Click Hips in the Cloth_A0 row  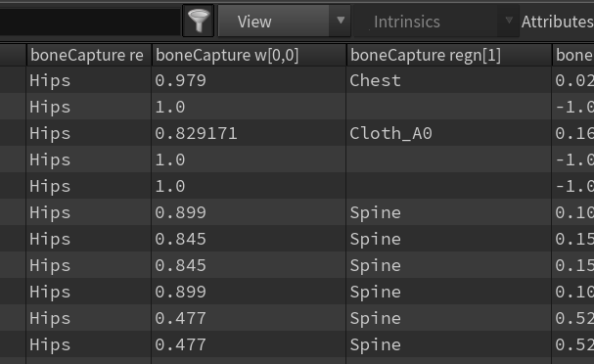pyautogui.click(x=50, y=133)
